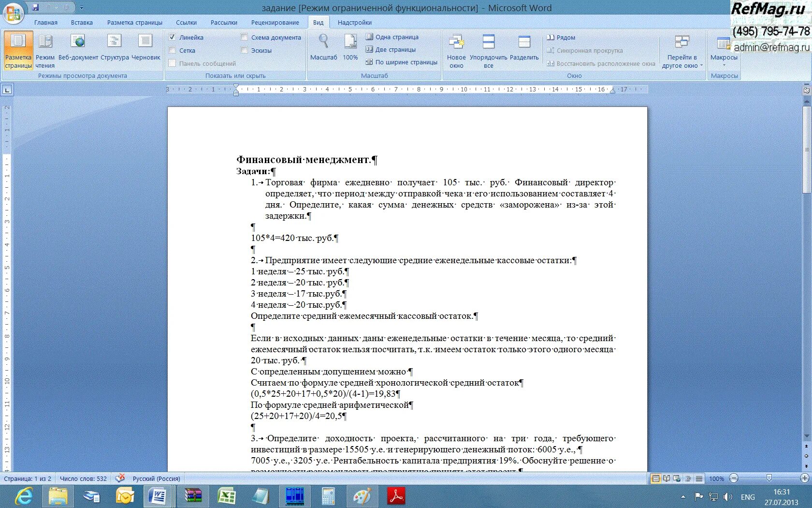Viewport: 812px width, 508px height.
Task: Click the Office button
Action: (x=14, y=13)
